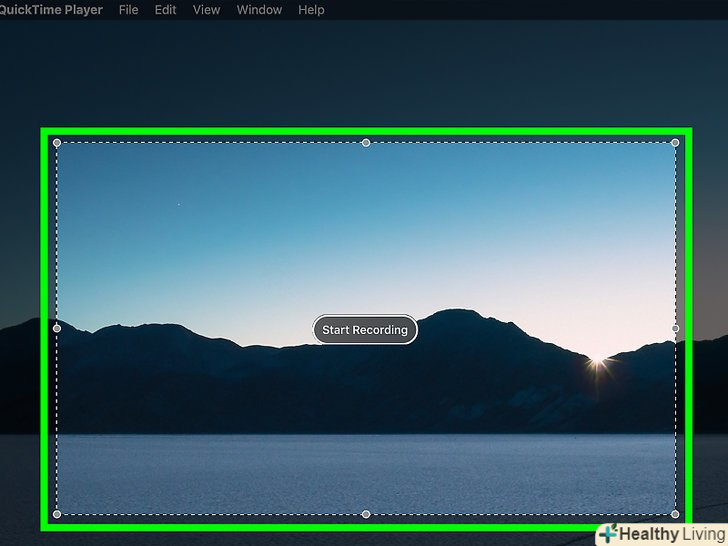
Task: Click the Start Recording button
Action: click(365, 330)
